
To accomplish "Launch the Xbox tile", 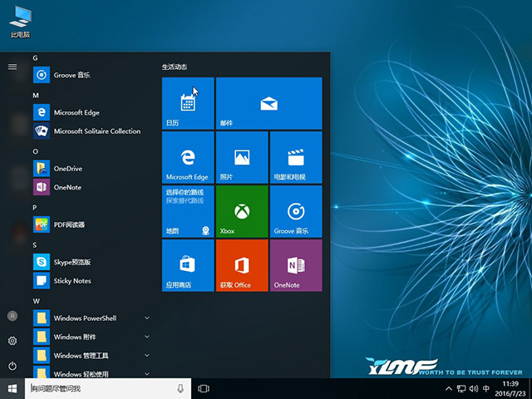I will point(241,211).
